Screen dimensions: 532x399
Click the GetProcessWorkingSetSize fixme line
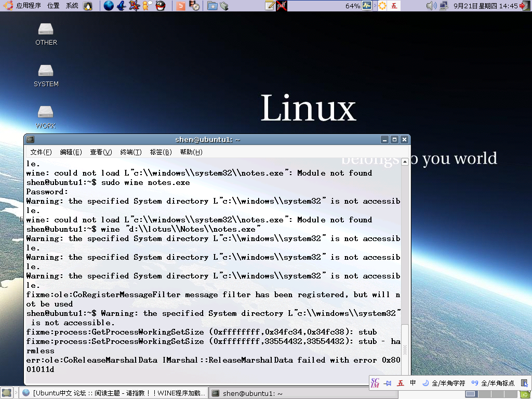(x=202, y=332)
